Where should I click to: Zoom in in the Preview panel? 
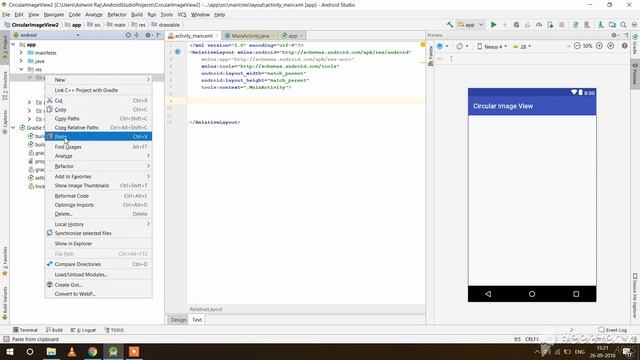599,46
